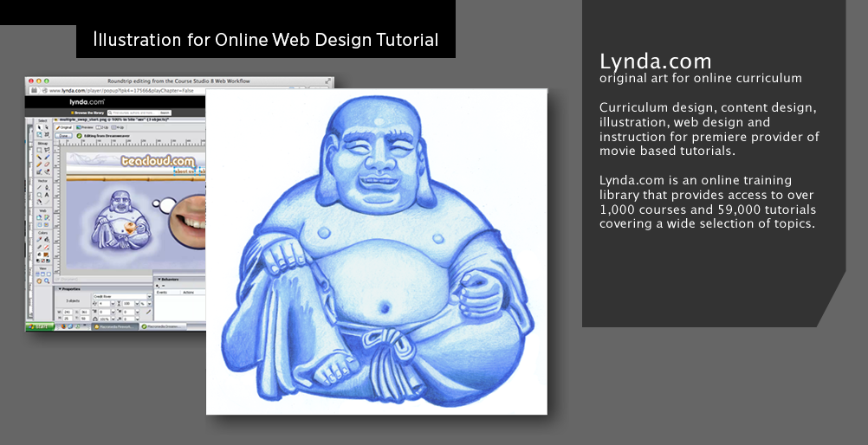Switch to the 2-Up tab
868x445 pixels.
102,127
